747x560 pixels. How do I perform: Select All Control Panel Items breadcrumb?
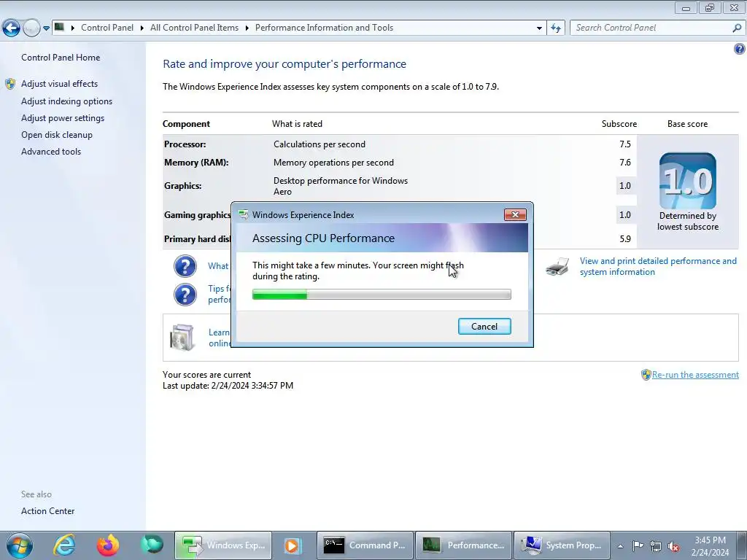194,28
